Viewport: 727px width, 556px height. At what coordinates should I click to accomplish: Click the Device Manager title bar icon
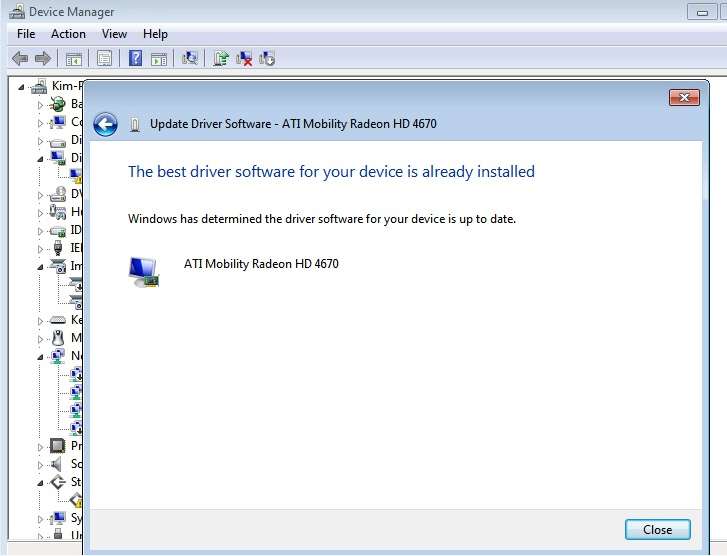coord(17,12)
